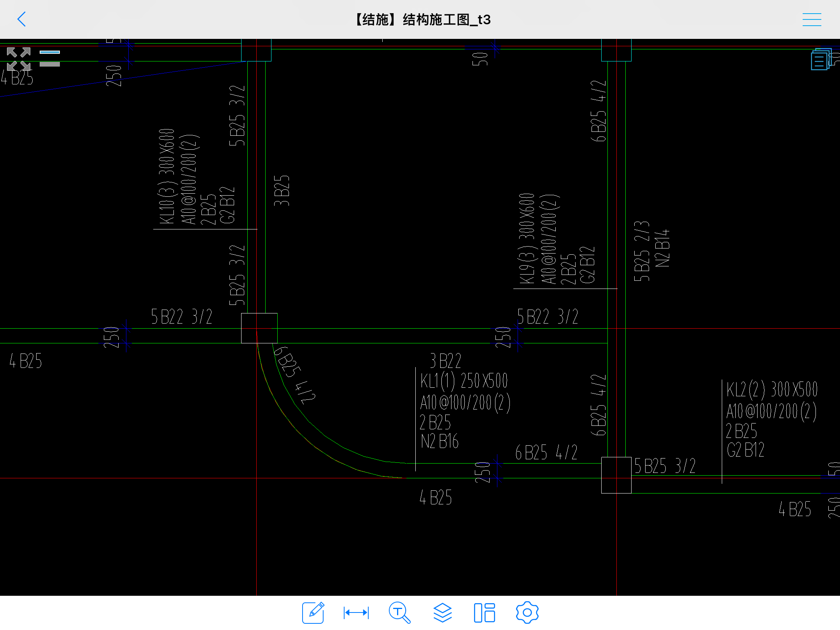
Task: Tap the curved 6B25 4/2 label on arc beam
Action: [x=294, y=374]
